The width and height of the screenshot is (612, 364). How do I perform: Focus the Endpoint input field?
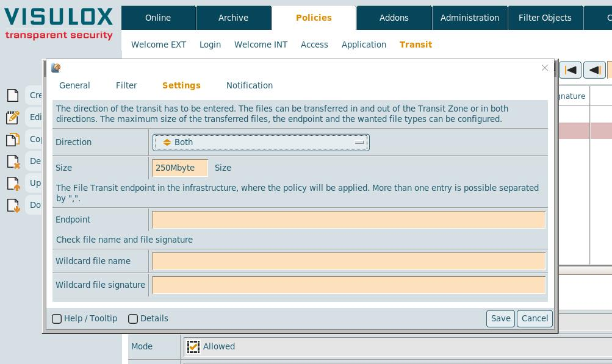pos(348,219)
